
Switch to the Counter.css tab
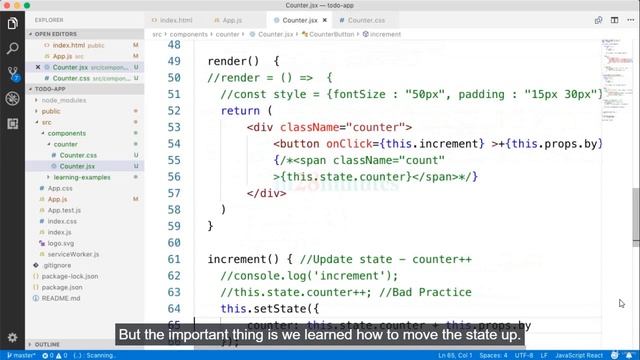tap(366, 20)
